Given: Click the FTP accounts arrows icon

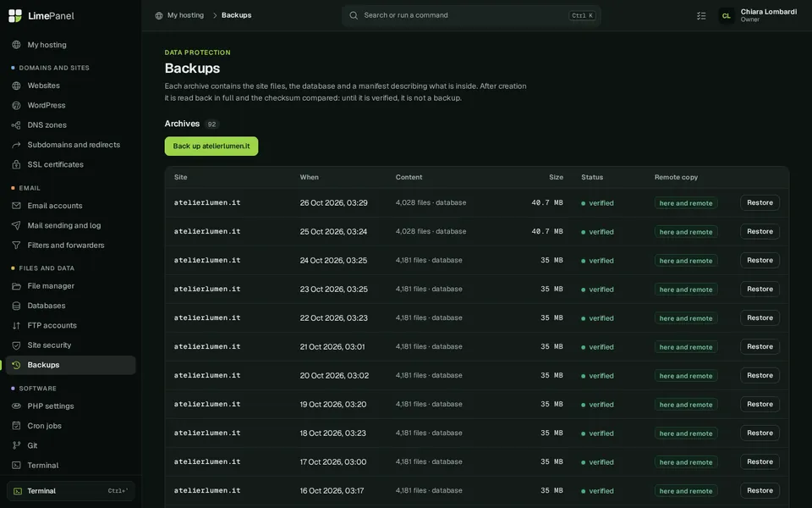Looking at the screenshot, I should coord(17,325).
